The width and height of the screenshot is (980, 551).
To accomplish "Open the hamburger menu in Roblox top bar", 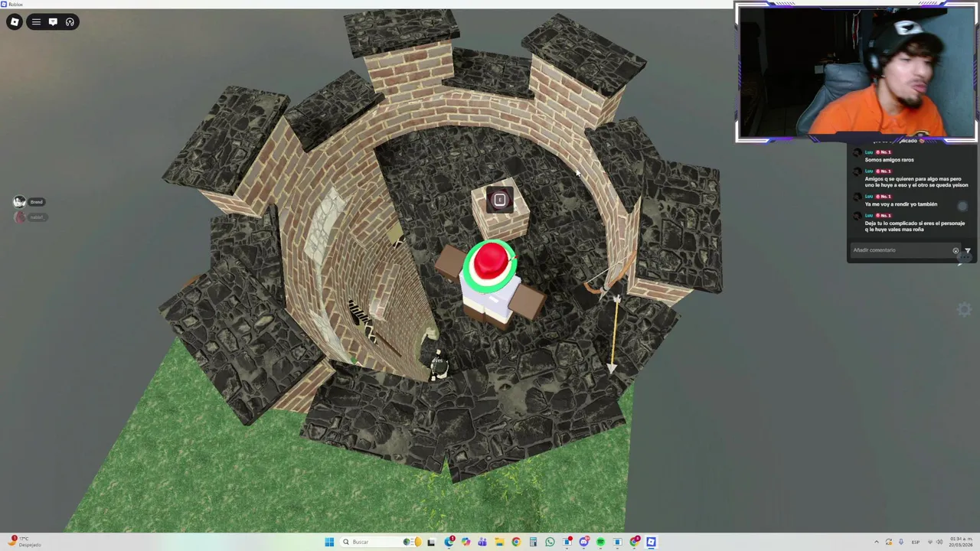I will [36, 21].
